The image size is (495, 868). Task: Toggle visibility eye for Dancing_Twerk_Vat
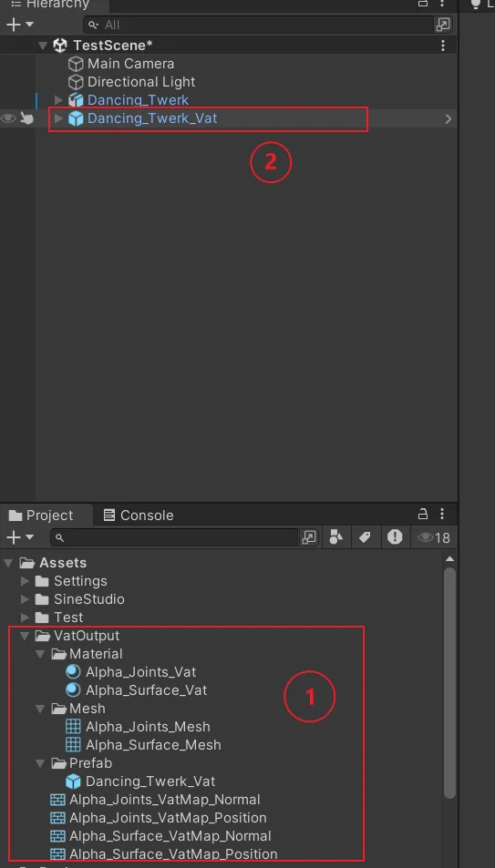[8, 118]
